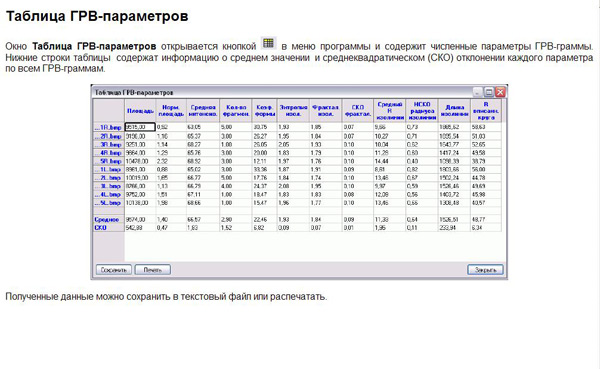Screen dimensions: 600x369
Task: Maximize the parameters table window
Action: coord(489,92)
